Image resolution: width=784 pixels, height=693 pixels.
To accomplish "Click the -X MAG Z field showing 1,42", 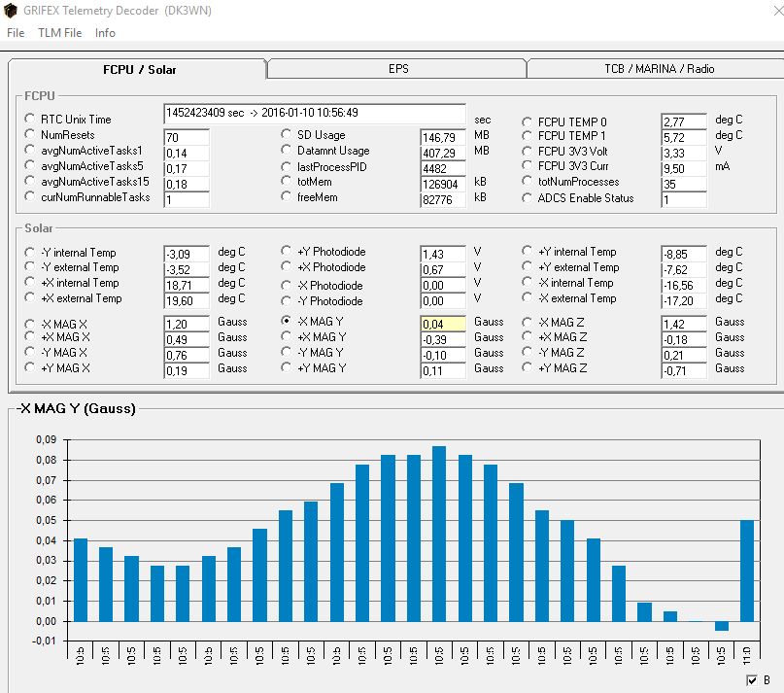I will 684,324.
